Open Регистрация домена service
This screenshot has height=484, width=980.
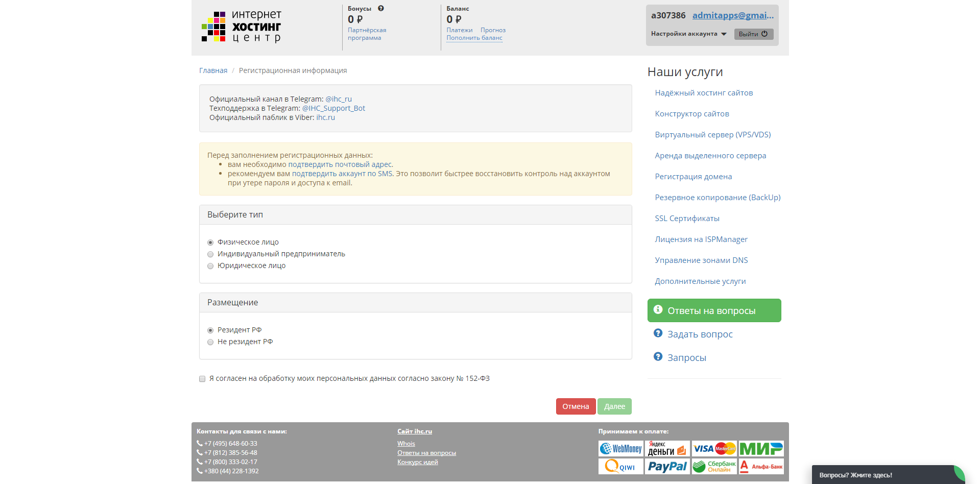(694, 177)
